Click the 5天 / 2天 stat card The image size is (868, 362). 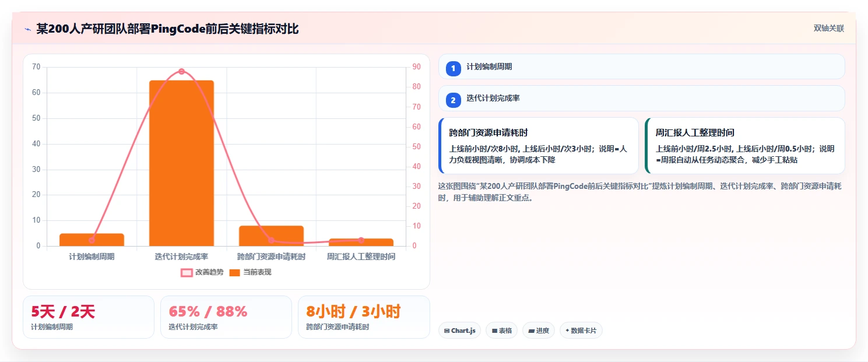(89, 317)
